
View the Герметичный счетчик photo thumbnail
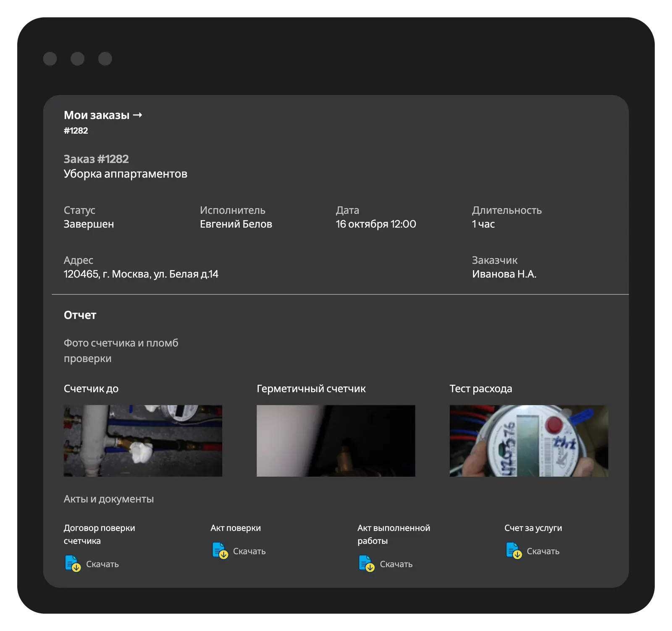pos(336,441)
